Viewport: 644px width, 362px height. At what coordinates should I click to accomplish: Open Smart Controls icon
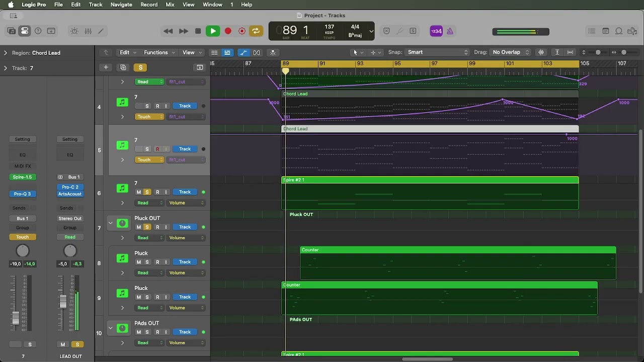74,31
